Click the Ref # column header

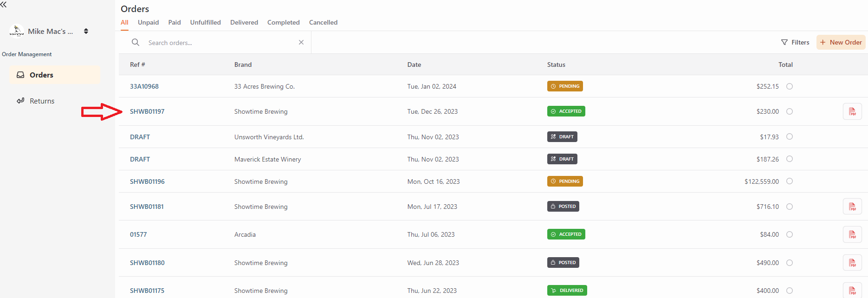[x=137, y=65]
